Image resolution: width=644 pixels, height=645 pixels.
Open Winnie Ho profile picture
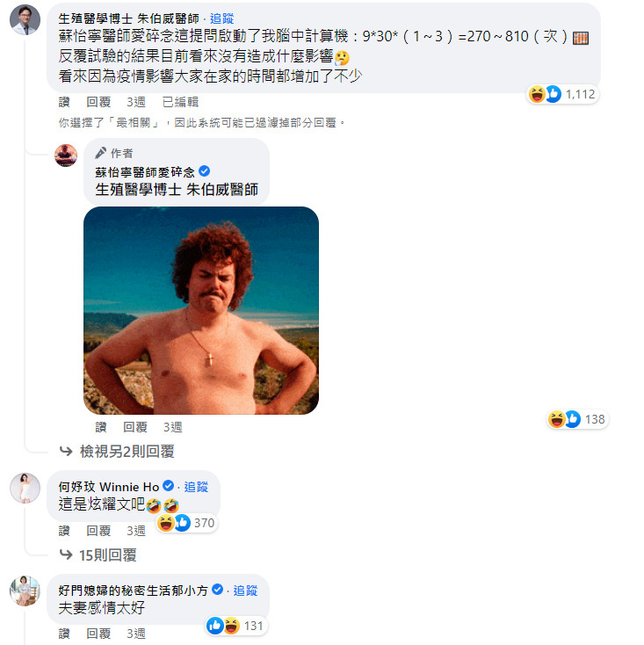tap(25, 488)
